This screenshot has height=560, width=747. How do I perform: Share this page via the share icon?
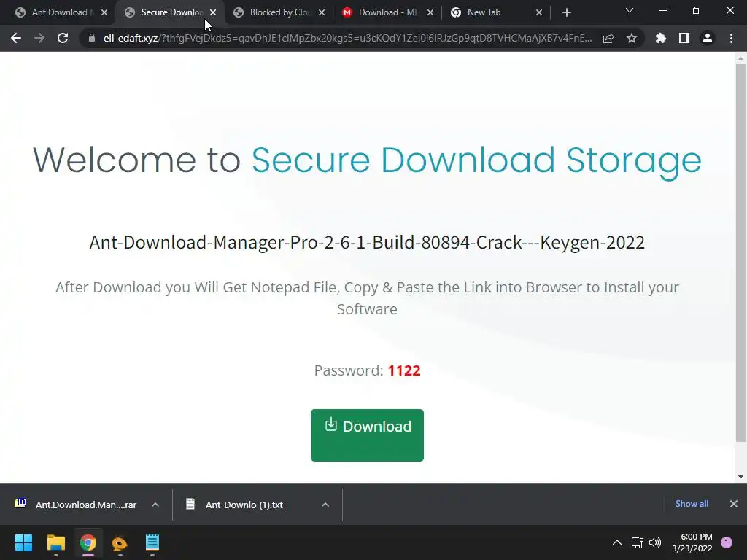click(x=608, y=38)
